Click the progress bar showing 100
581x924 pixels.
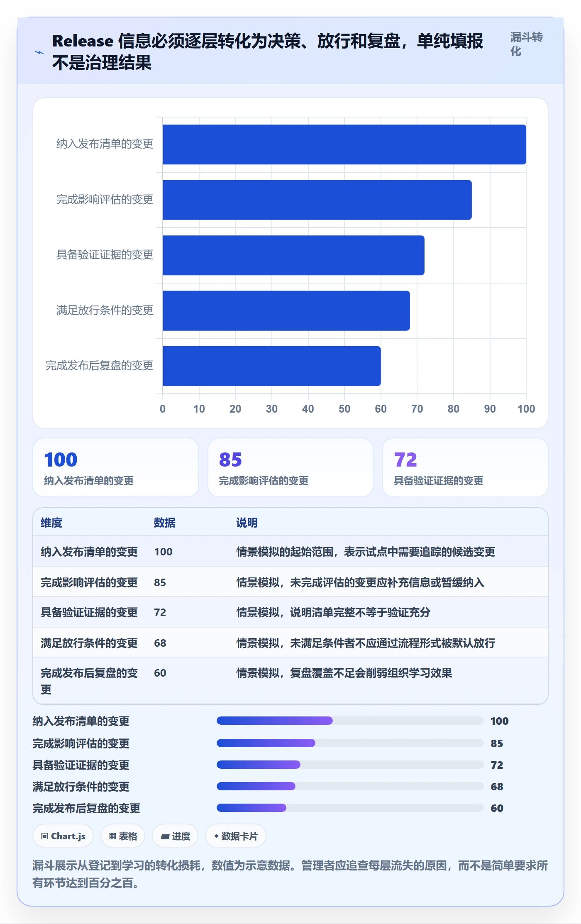[x=350, y=721]
